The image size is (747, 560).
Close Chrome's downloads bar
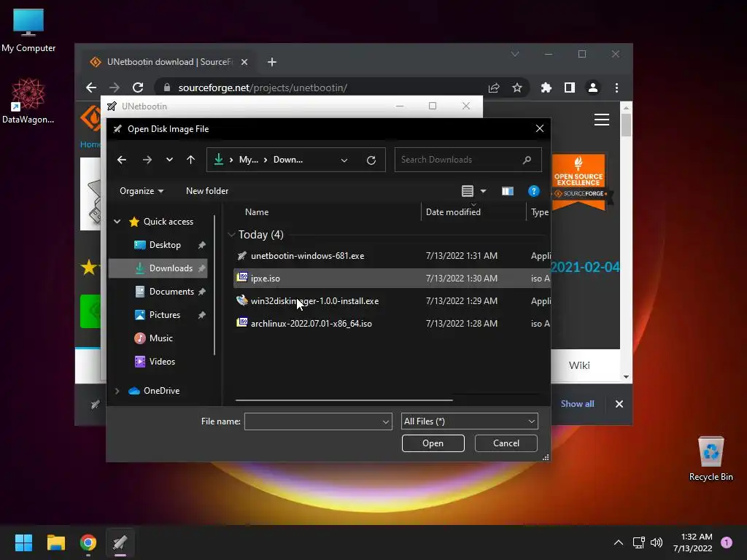point(619,404)
